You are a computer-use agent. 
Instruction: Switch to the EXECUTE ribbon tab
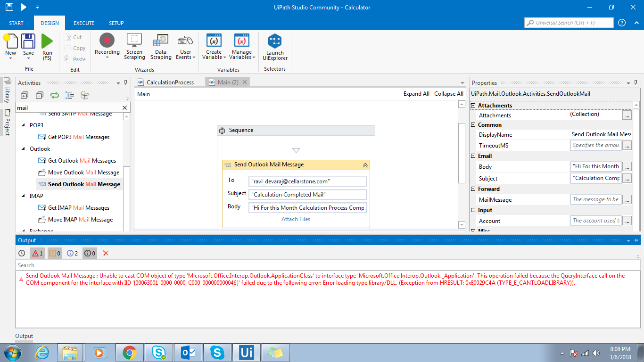(84, 23)
